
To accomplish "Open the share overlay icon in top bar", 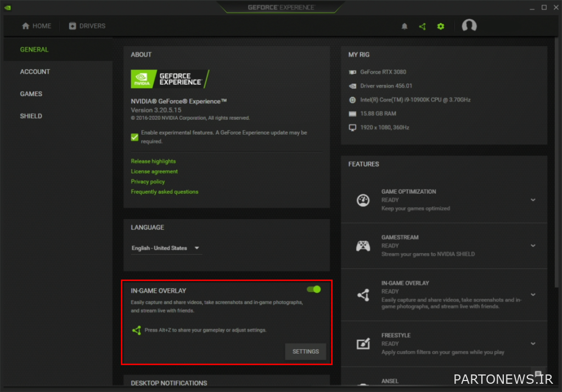I will pyautogui.click(x=423, y=26).
